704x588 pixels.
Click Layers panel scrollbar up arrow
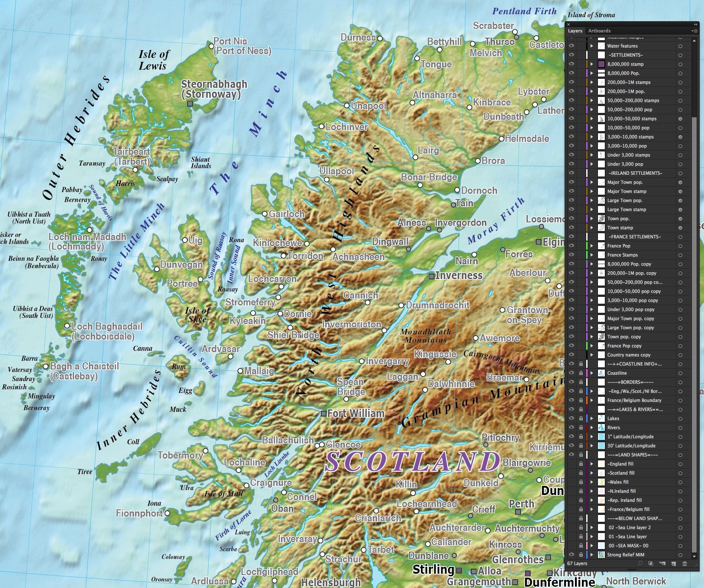pos(694,40)
